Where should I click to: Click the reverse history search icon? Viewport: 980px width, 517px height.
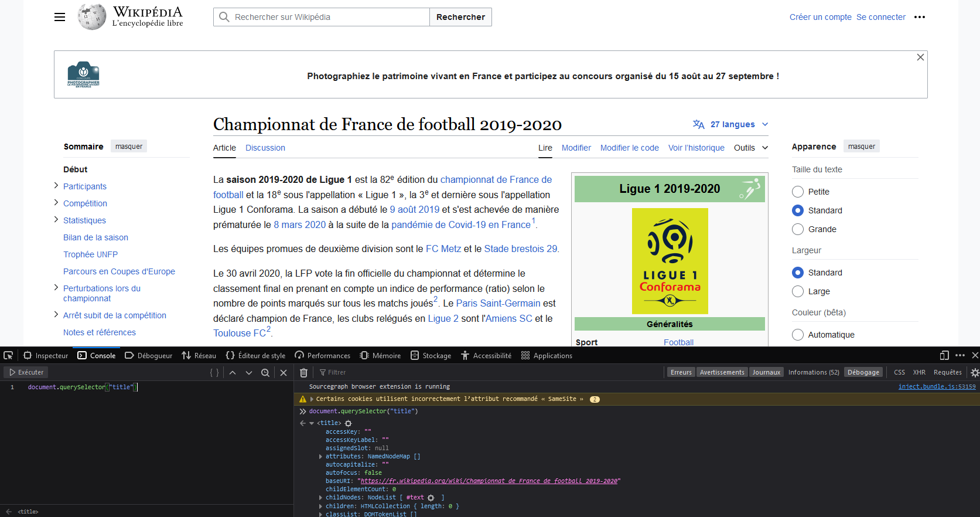[x=265, y=372]
